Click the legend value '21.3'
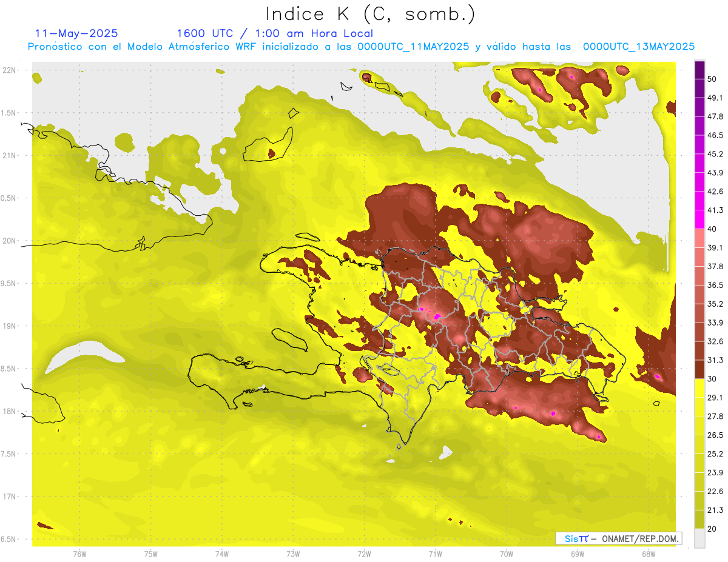This screenshot has height=562, width=728. (x=715, y=510)
